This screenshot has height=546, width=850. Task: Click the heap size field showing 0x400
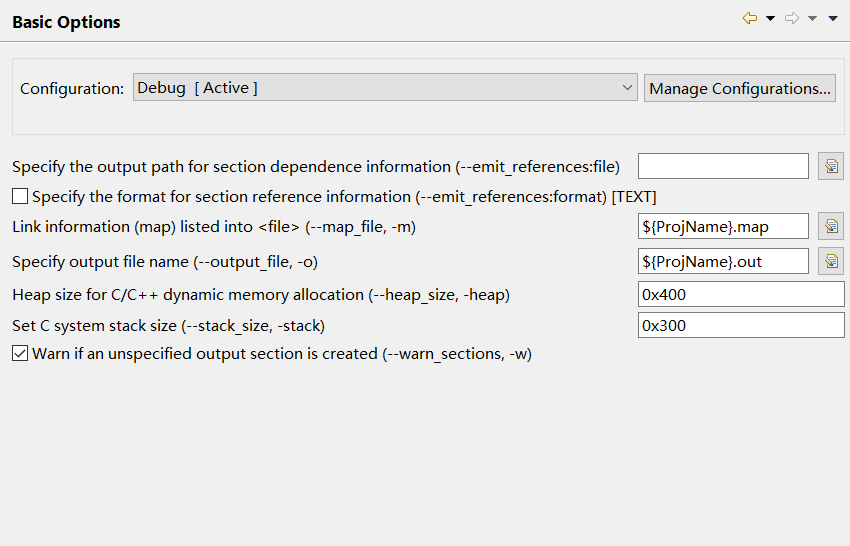[741, 294]
